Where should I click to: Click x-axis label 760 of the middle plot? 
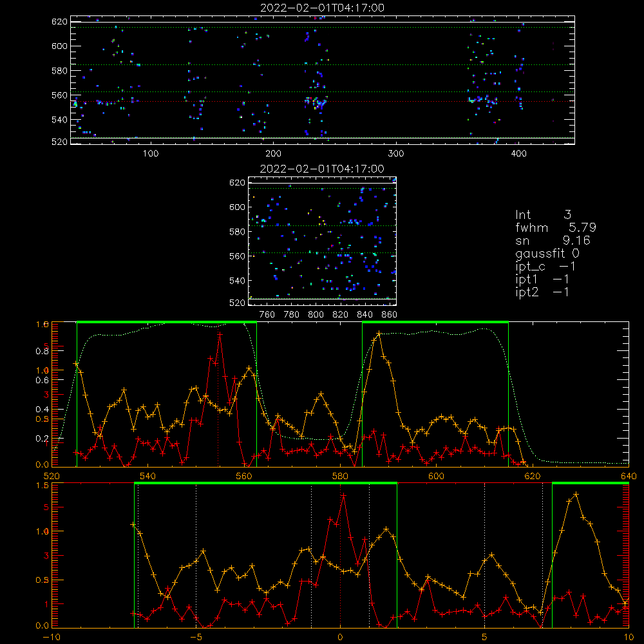click(x=267, y=315)
